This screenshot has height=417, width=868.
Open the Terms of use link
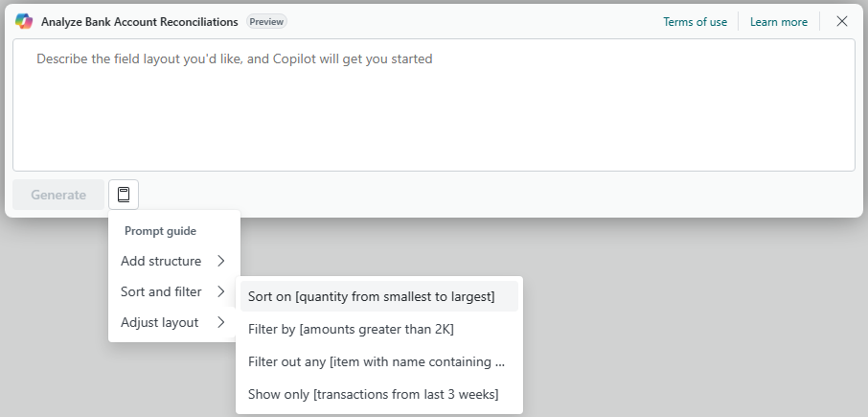click(x=696, y=22)
